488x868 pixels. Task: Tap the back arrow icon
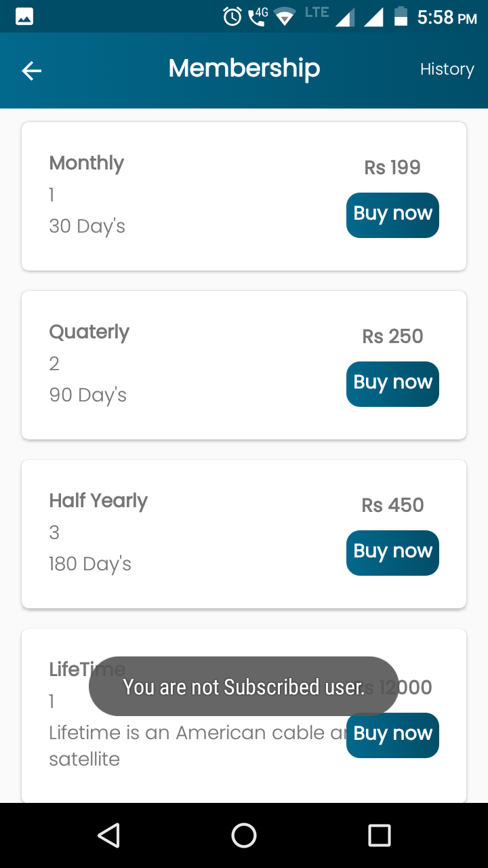[x=31, y=71]
